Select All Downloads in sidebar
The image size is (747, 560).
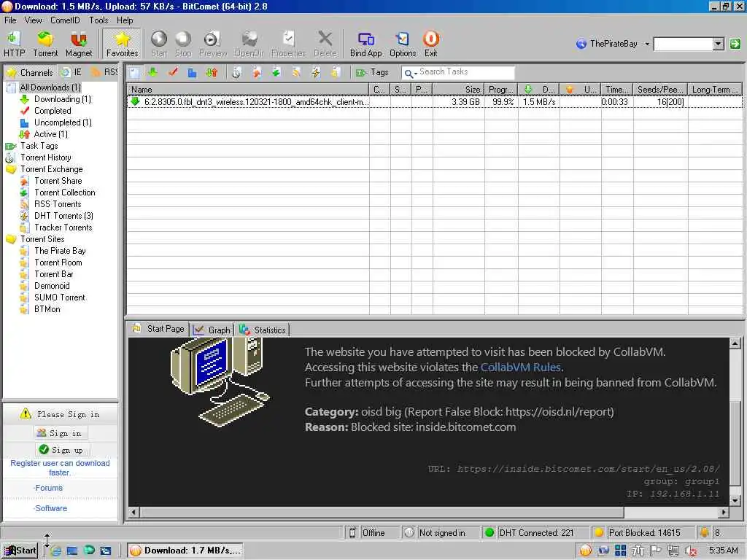click(x=50, y=87)
